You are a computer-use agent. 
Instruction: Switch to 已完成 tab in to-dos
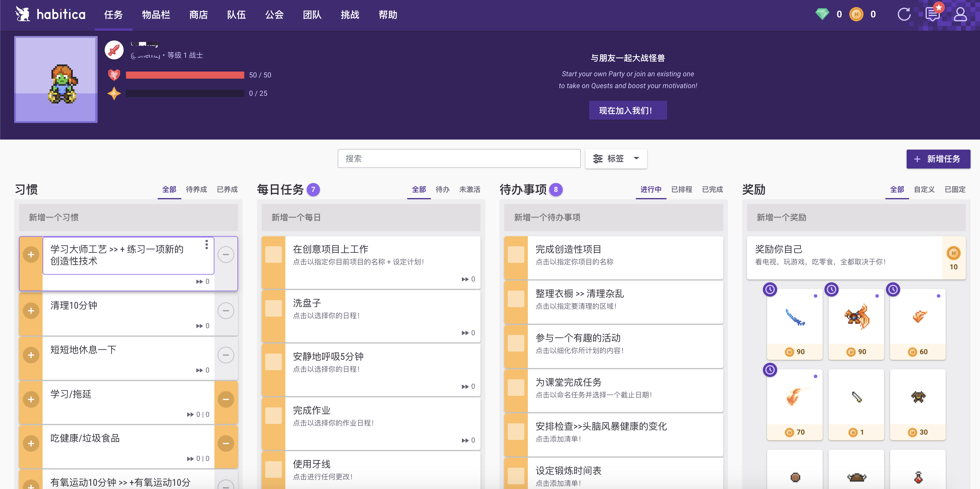click(x=712, y=190)
